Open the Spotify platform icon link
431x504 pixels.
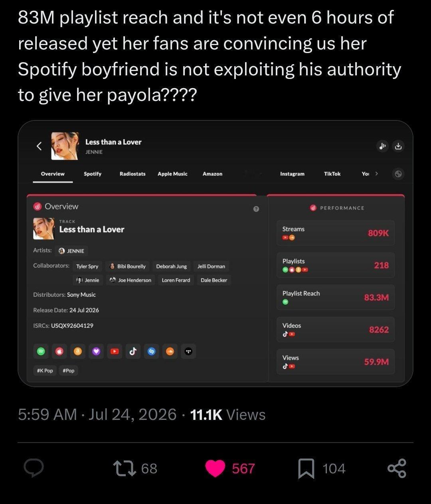40,351
